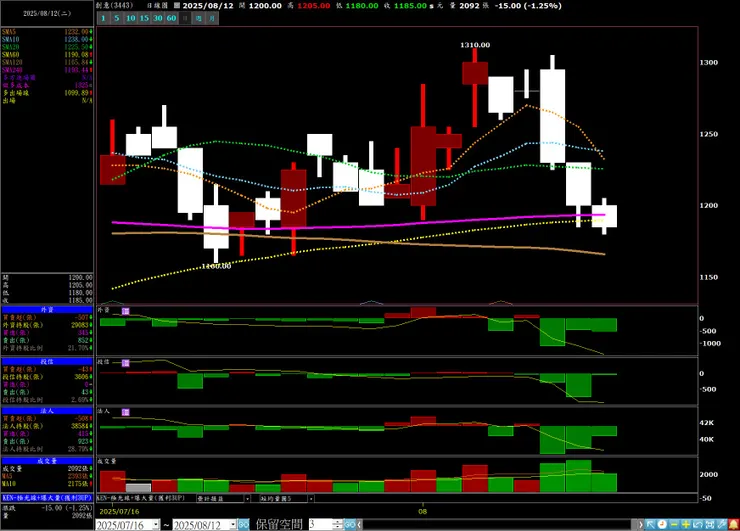The image size is (740, 531).
Task: Click the last white candlestick at 2025/08/12
Action: [604, 216]
